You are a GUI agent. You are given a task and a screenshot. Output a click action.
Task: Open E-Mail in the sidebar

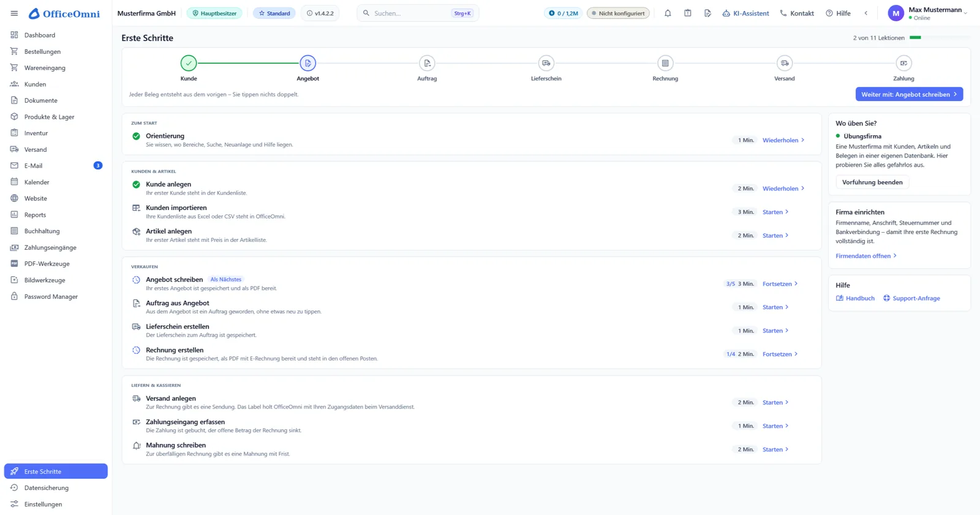[56, 165]
